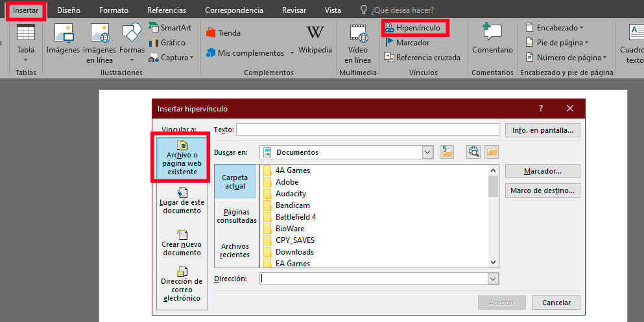The width and height of the screenshot is (644, 322).
Task: Expand the 'Buscar en' Documentos dropdown
Action: tap(427, 152)
